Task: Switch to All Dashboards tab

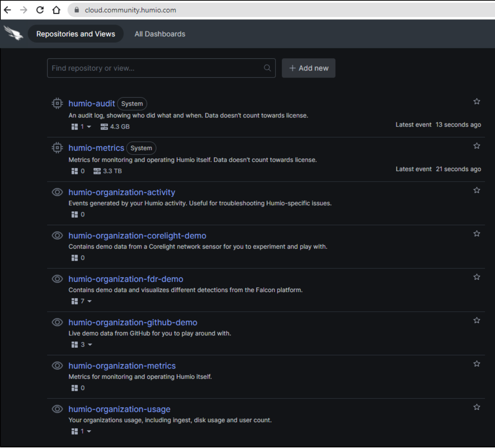Action: tap(160, 34)
